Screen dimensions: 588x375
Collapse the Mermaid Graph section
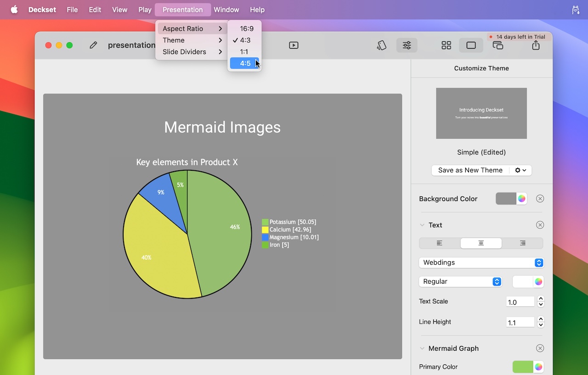(x=422, y=348)
